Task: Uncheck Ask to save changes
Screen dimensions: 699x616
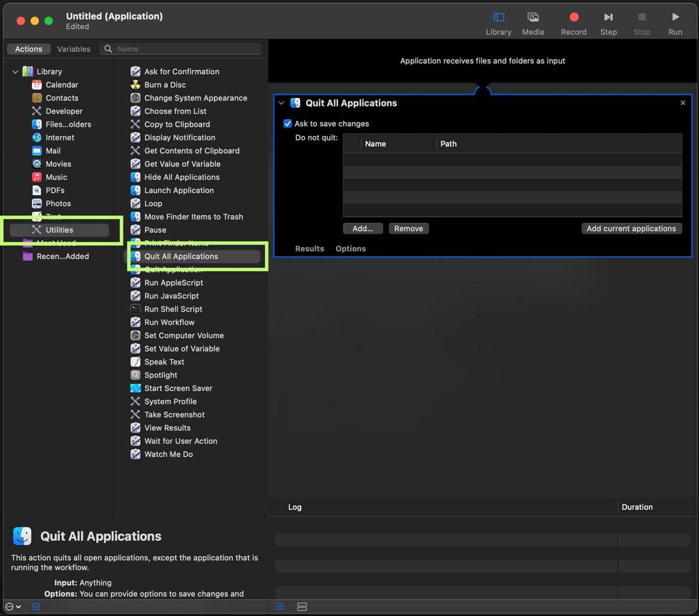Action: point(288,124)
